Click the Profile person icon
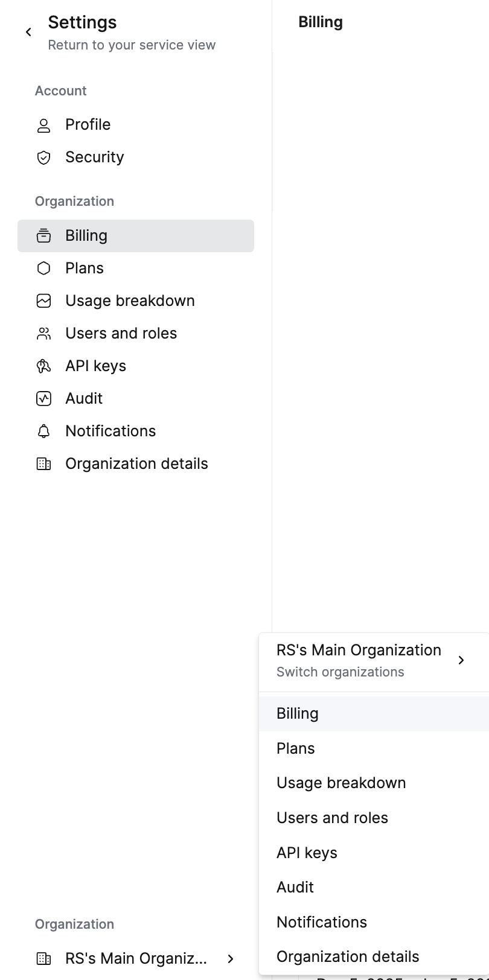 click(x=43, y=125)
